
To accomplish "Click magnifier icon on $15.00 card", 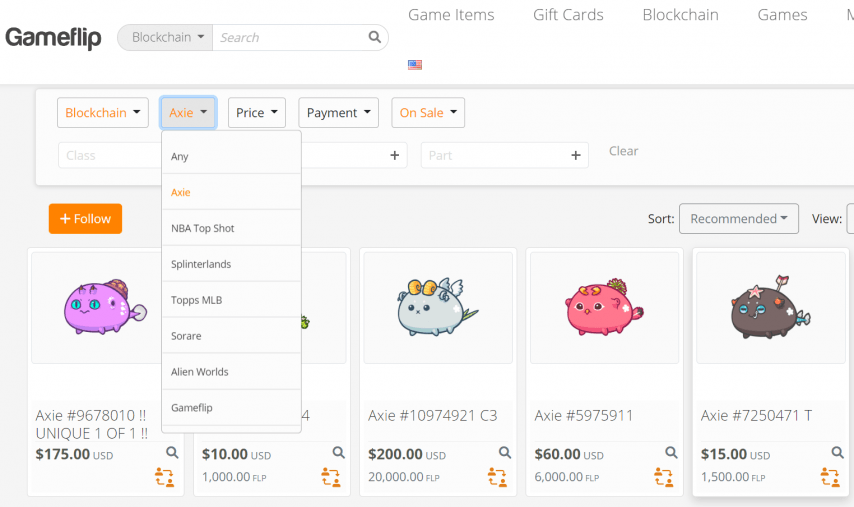I will (x=837, y=452).
